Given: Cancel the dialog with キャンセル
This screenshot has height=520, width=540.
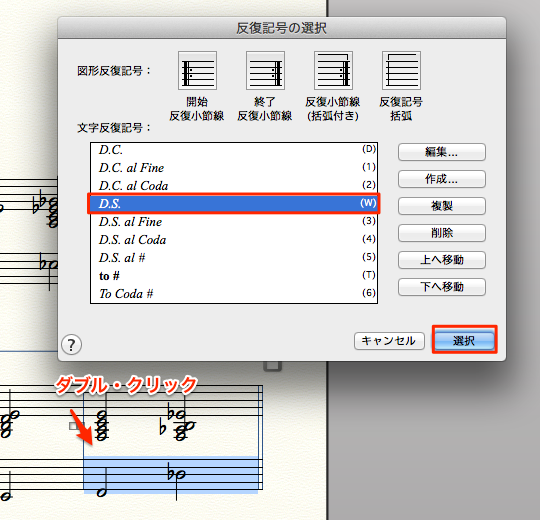Looking at the screenshot, I should (x=389, y=341).
